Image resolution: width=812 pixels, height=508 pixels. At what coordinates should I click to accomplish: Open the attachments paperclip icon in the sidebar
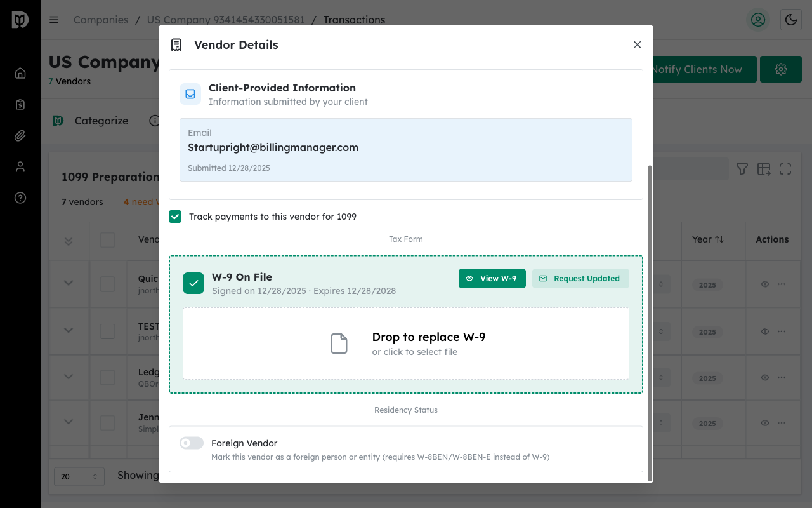pos(20,135)
